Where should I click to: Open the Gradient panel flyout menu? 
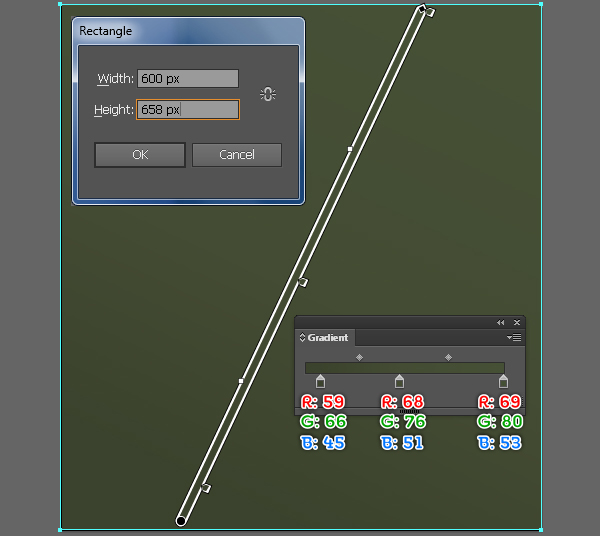point(514,337)
